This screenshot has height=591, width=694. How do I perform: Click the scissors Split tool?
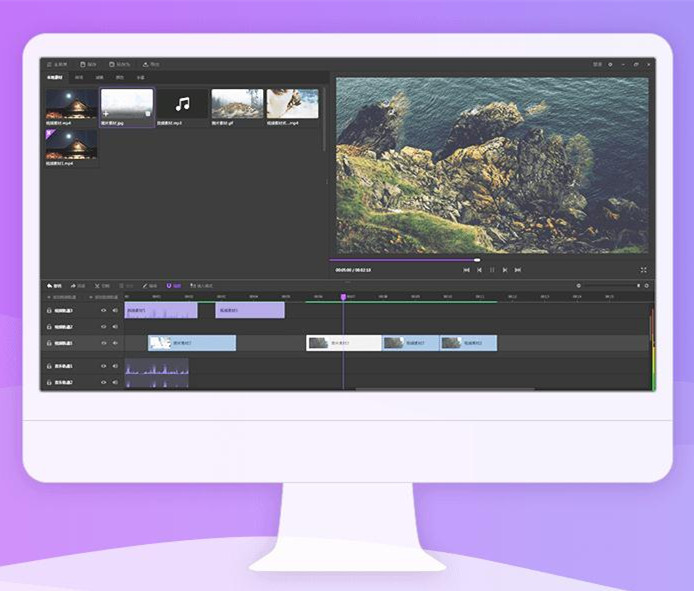tap(102, 286)
